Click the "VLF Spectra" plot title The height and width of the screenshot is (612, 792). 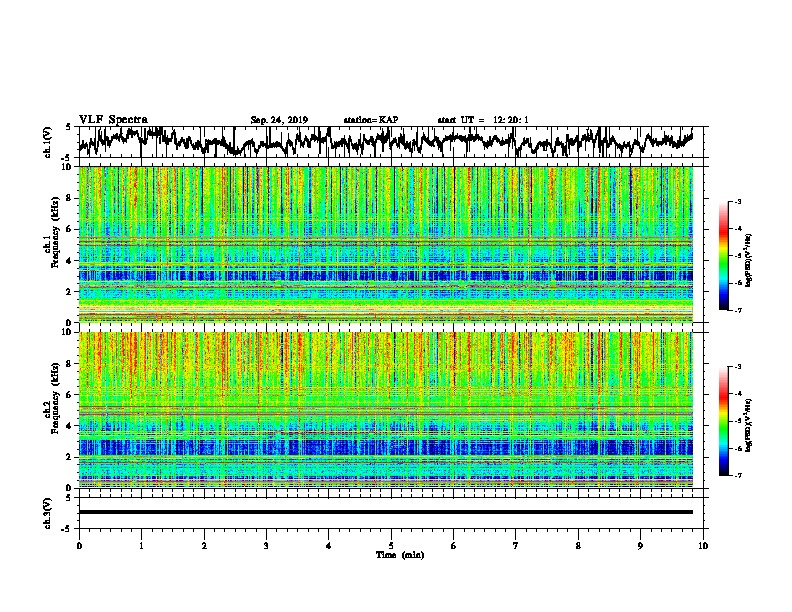click(113, 120)
